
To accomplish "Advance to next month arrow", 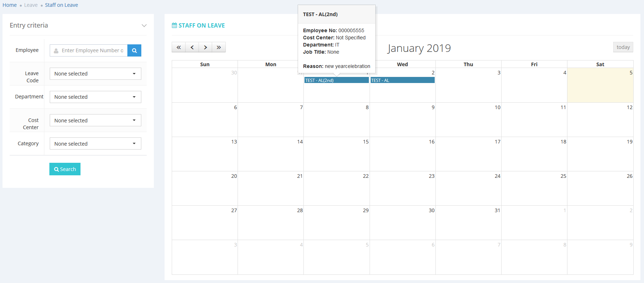I will [205, 47].
